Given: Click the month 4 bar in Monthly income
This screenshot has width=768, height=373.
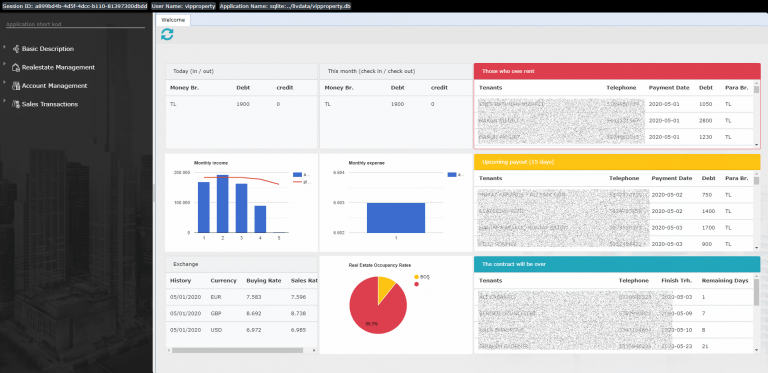Looking at the screenshot, I should tap(260, 219).
